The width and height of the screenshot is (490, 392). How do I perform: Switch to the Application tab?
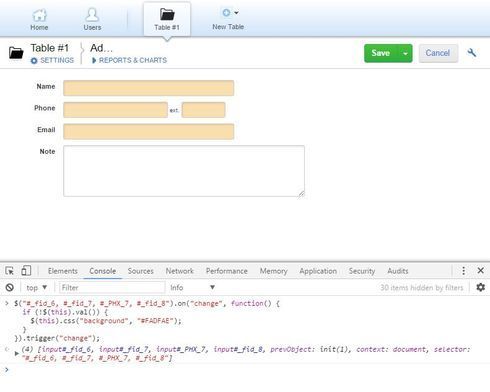tap(318, 271)
